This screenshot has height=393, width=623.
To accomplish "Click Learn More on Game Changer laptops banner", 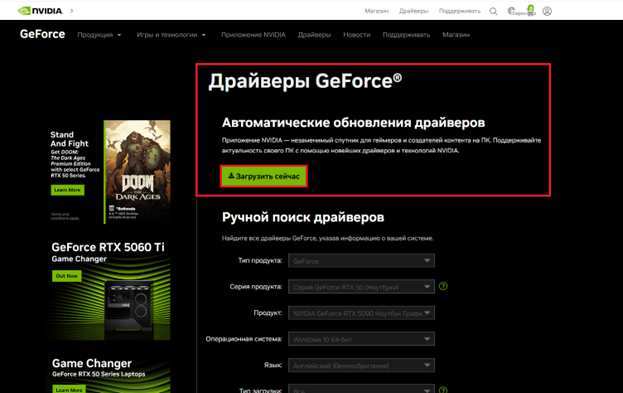I will [x=69, y=389].
